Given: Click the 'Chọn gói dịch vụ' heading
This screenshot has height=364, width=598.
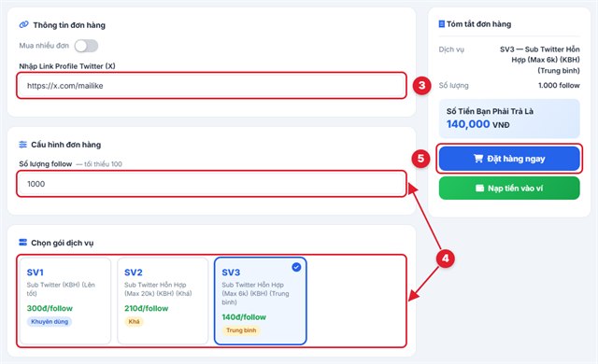Looking at the screenshot, I should (63, 243).
